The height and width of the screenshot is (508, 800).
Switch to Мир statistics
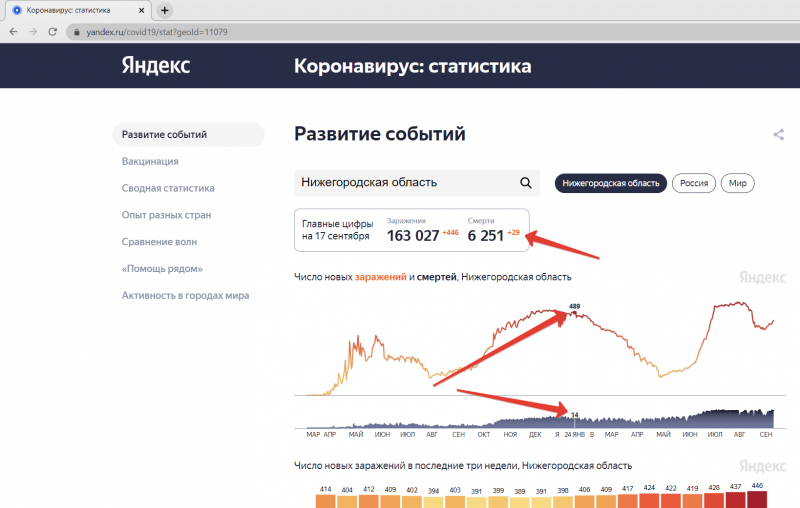737,183
